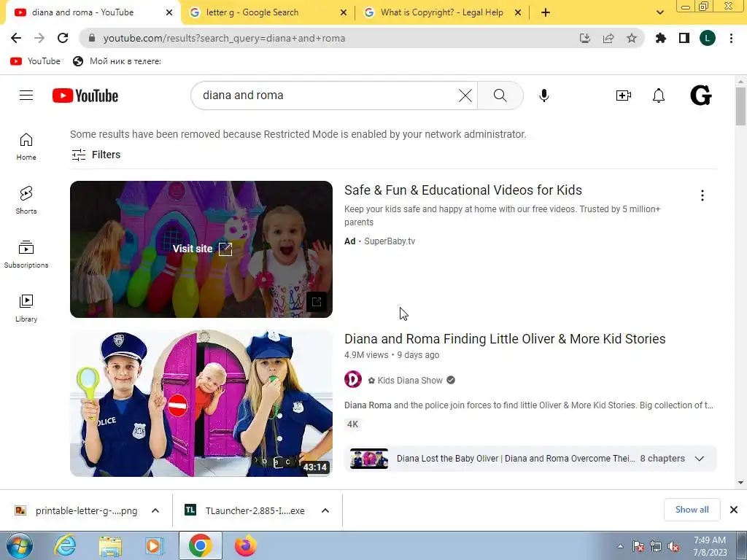Click the YouTube logo
The width and height of the screenshot is (747, 560).
point(85,96)
